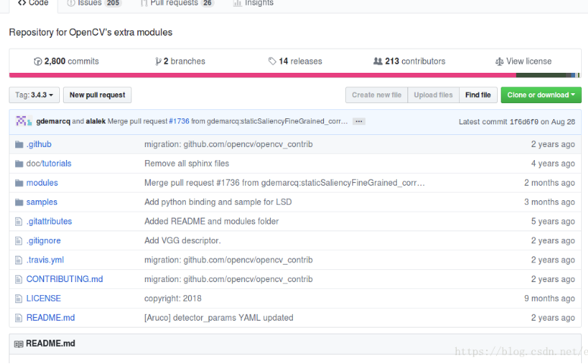Open the .gitattributes file link

[49, 221]
